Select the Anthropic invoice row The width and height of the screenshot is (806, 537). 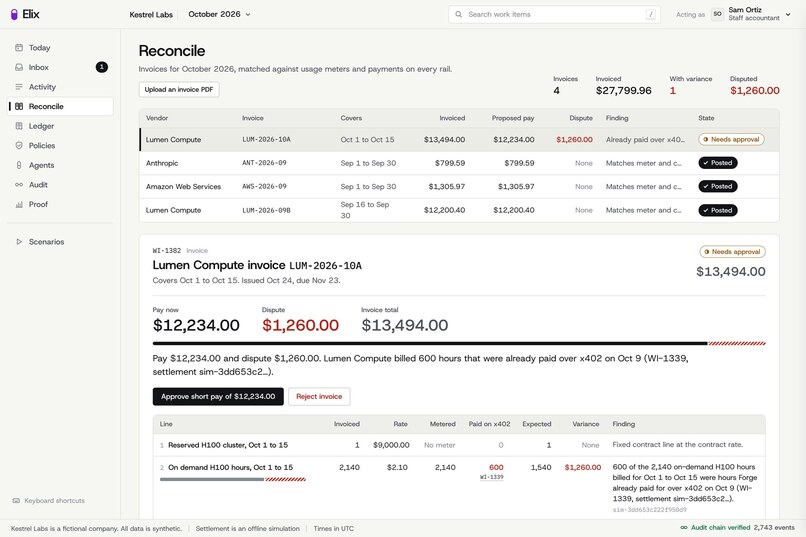pos(459,163)
